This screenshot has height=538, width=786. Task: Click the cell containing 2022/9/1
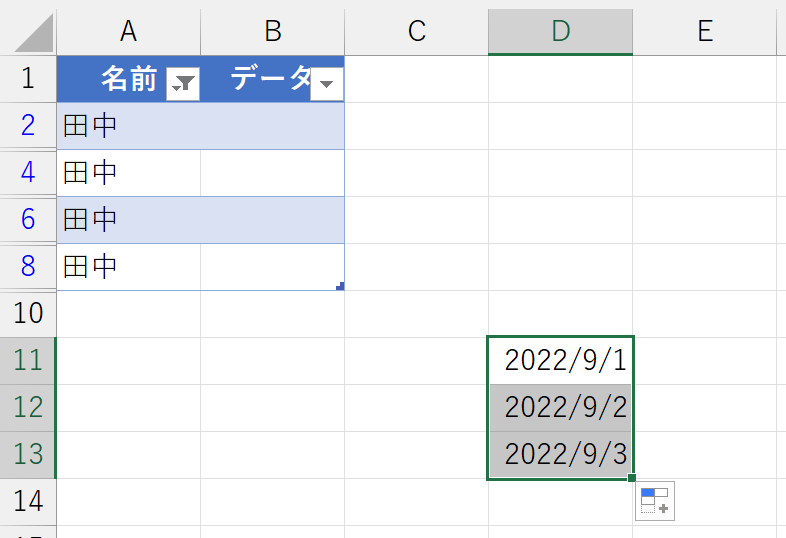pos(560,361)
